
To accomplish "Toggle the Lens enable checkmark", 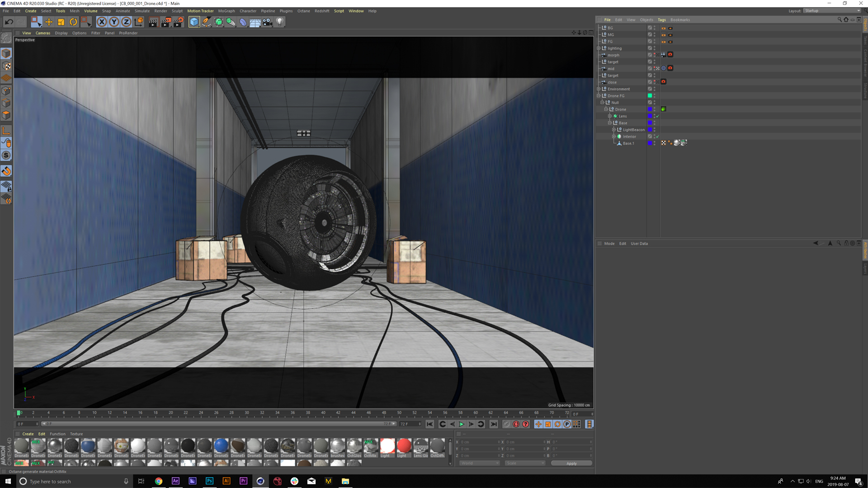I will click(657, 117).
